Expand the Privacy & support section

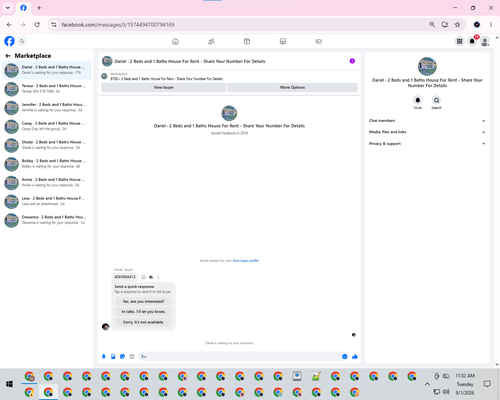427,144
